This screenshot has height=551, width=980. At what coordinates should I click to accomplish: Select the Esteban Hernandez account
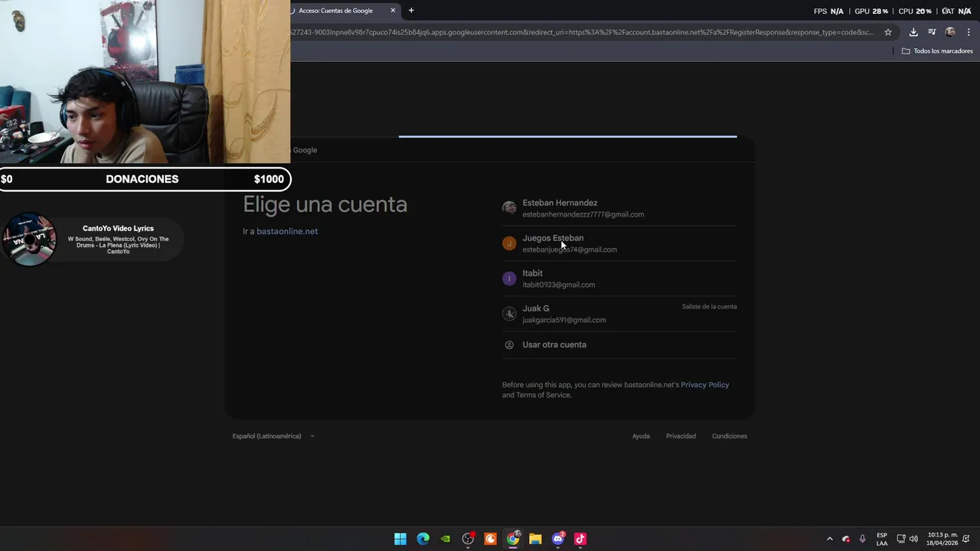619,208
